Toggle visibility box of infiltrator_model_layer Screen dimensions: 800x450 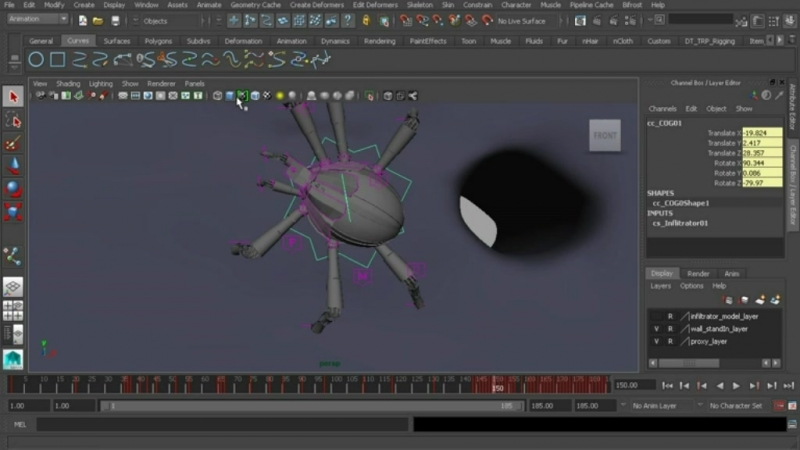tap(657, 316)
